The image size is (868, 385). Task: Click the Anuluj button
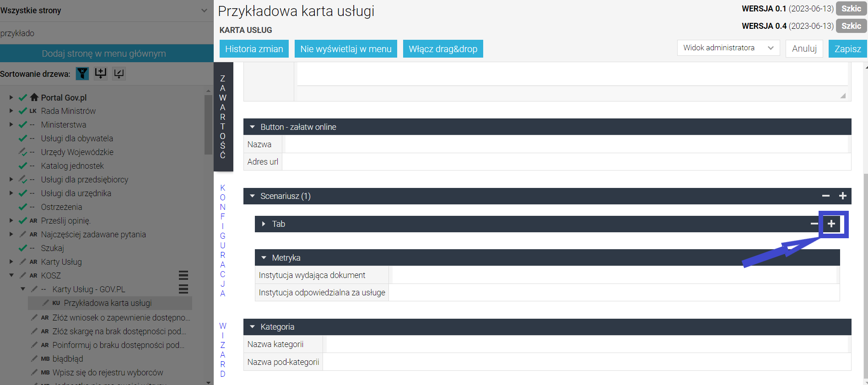pyautogui.click(x=804, y=49)
